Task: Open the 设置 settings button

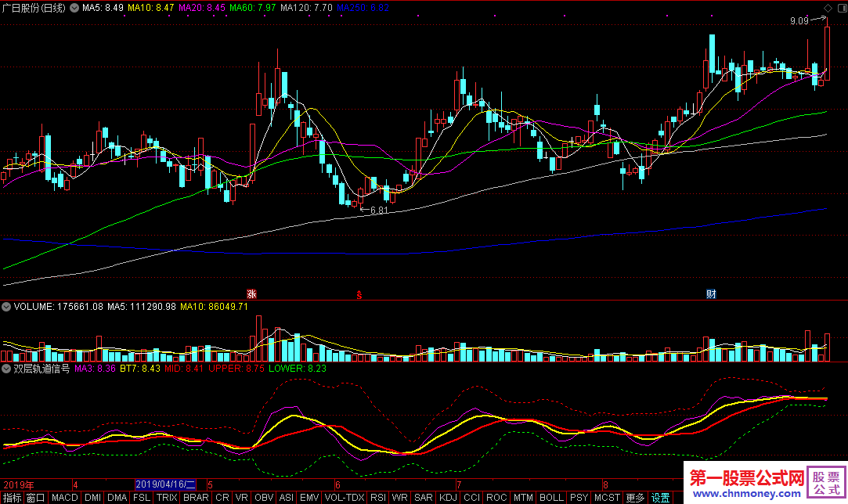Action: pos(660,498)
